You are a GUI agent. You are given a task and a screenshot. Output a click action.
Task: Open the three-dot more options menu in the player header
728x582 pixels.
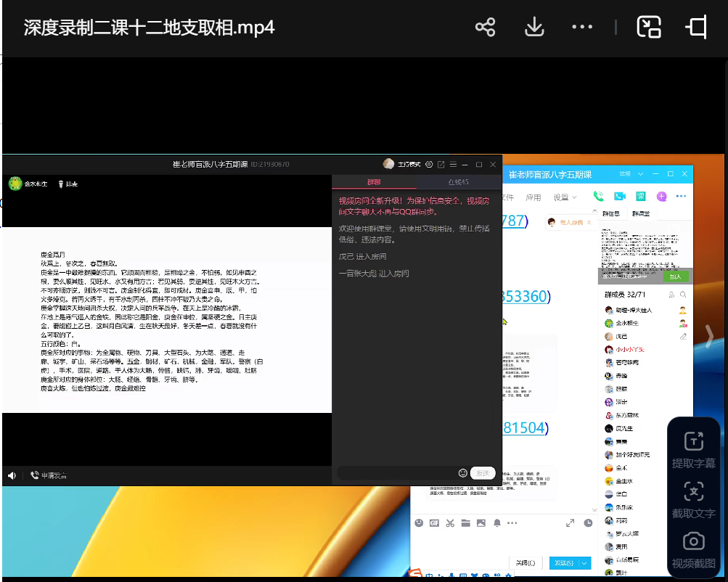pos(582,28)
